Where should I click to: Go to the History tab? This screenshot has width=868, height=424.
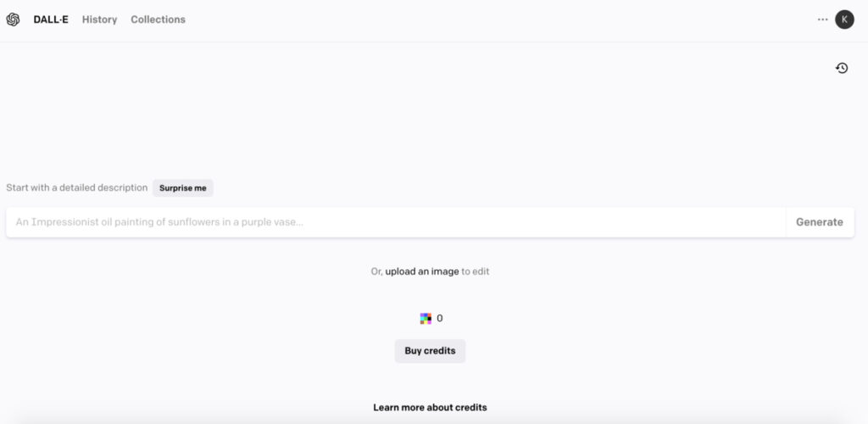[99, 20]
